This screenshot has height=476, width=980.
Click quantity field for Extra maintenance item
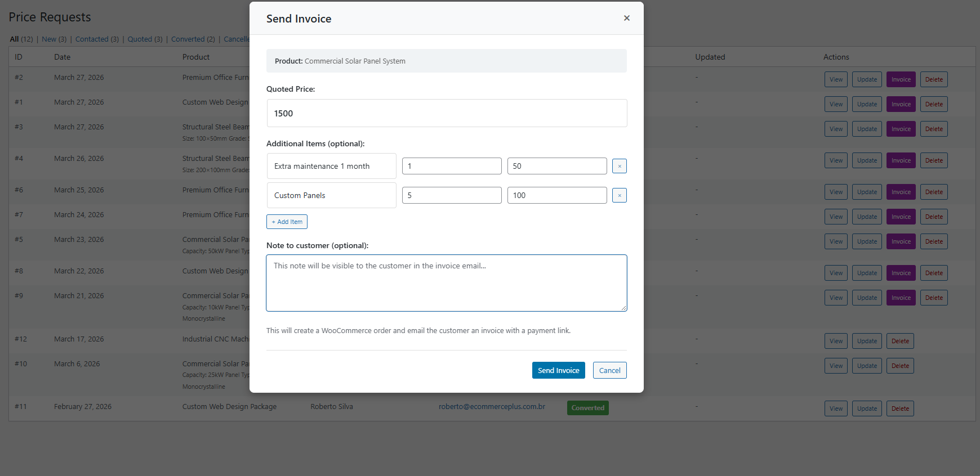451,166
